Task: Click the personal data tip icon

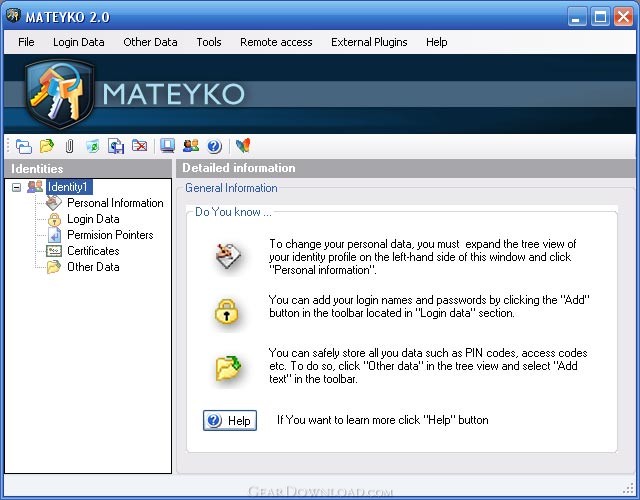Action: click(x=228, y=256)
